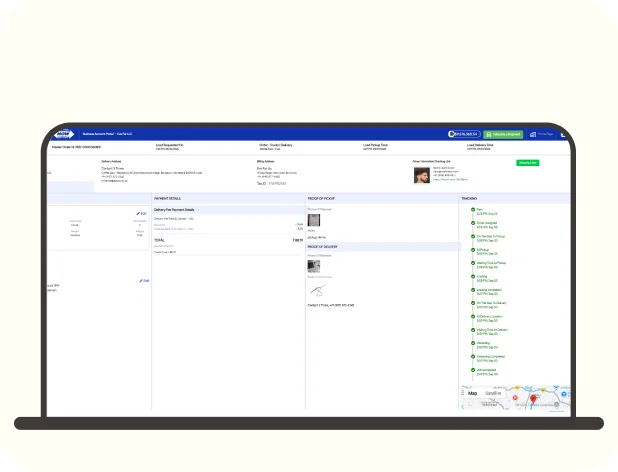
Task: Click the New status checkmark in tracking
Action: [473, 210]
